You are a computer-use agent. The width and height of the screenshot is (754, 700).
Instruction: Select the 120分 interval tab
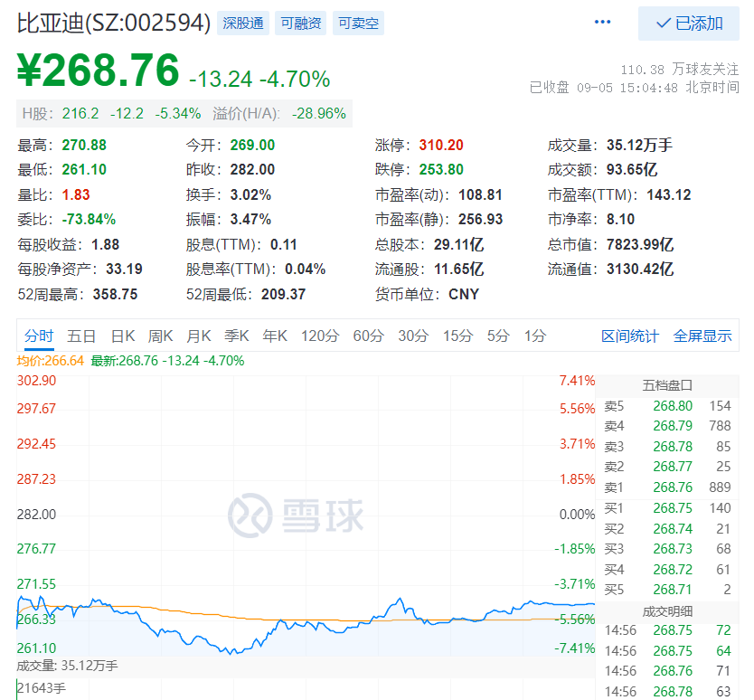320,336
